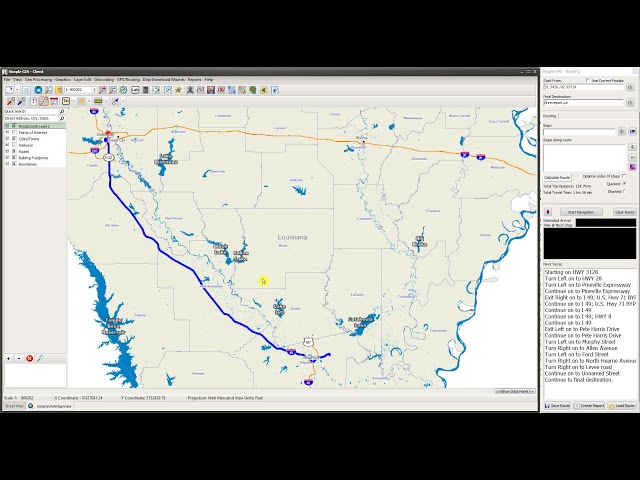Toggle the Railways layer checkbox
Screen dimensions: 640x480
pos(15,145)
